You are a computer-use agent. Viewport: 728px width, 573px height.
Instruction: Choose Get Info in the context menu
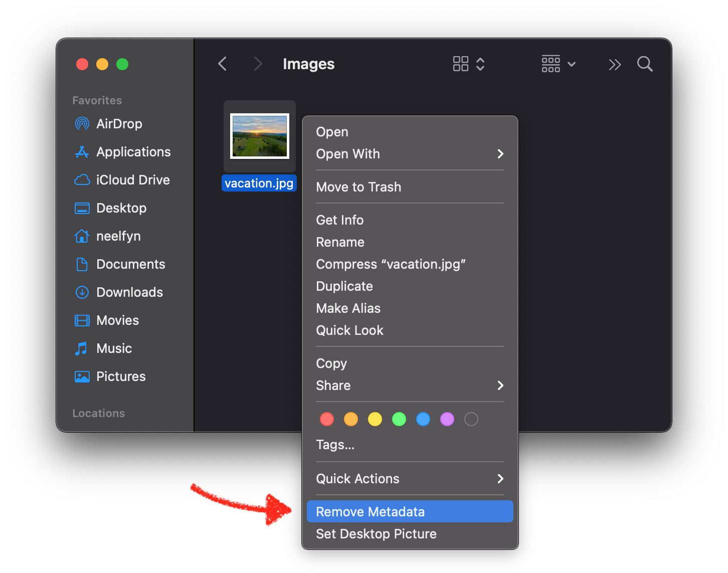[340, 220]
